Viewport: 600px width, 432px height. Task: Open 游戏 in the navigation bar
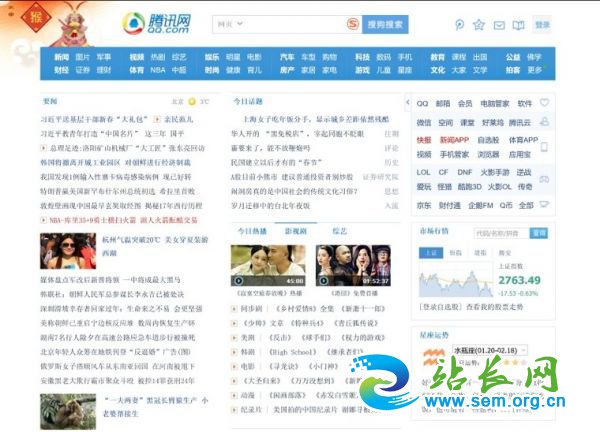[362, 70]
